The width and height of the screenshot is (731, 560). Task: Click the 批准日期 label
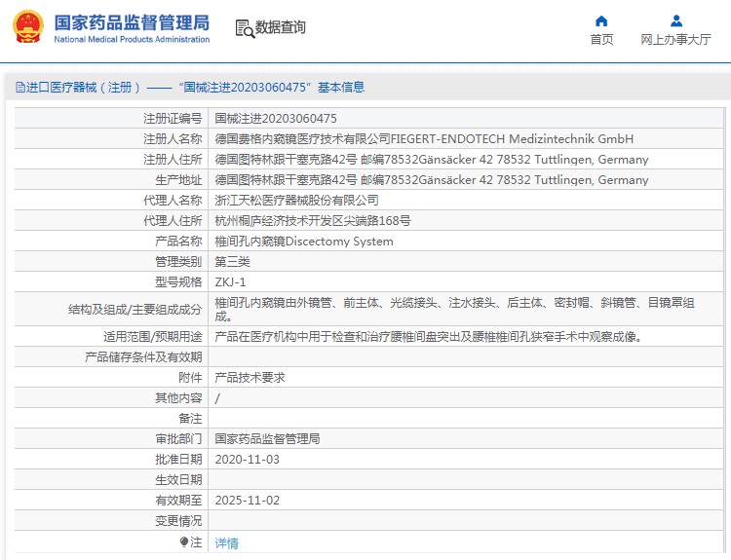(x=178, y=460)
